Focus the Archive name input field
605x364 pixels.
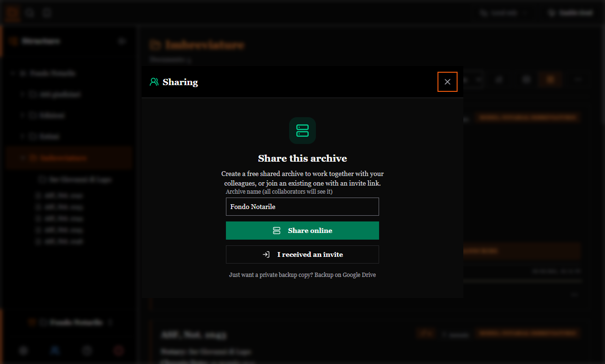click(x=302, y=207)
